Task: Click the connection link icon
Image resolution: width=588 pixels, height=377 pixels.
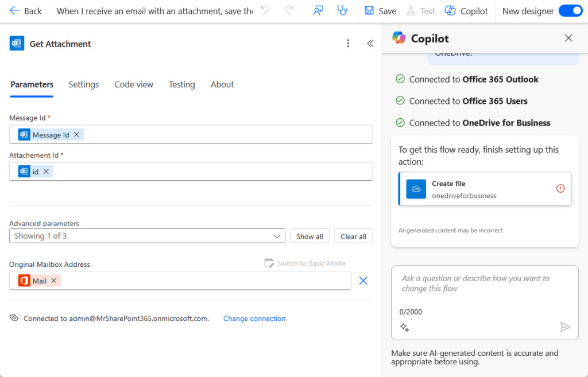Action: (14, 318)
